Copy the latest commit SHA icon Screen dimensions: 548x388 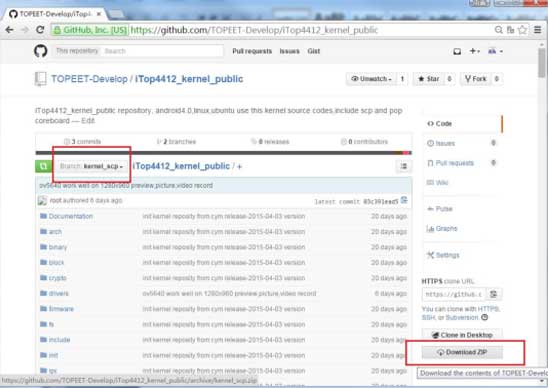[x=404, y=200]
